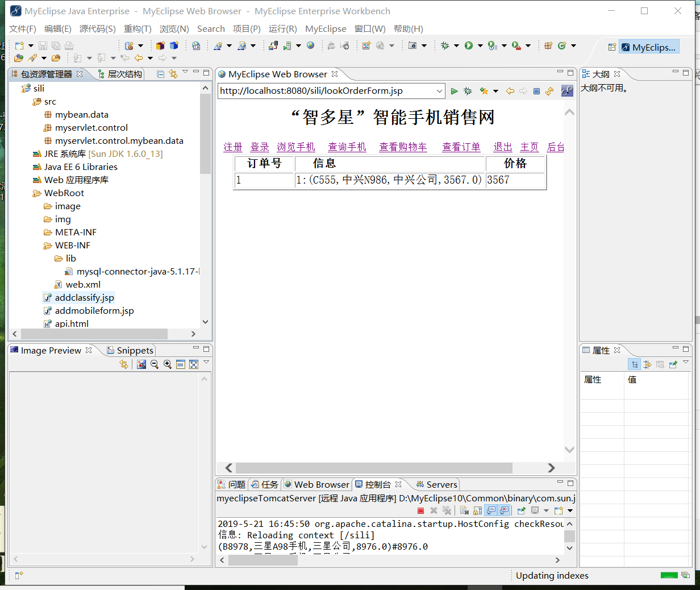Open the console display selected dropdown
700x590 pixels.
pyautogui.click(x=546, y=510)
